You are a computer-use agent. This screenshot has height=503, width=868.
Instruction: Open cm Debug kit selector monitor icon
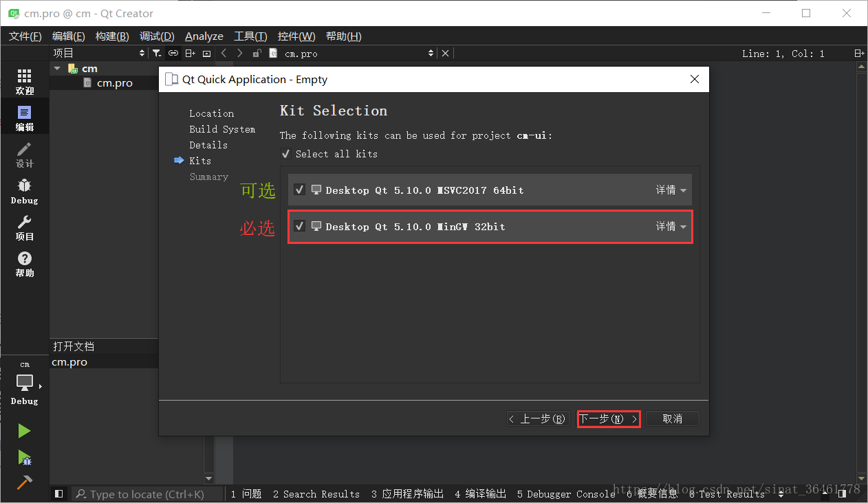click(25, 383)
